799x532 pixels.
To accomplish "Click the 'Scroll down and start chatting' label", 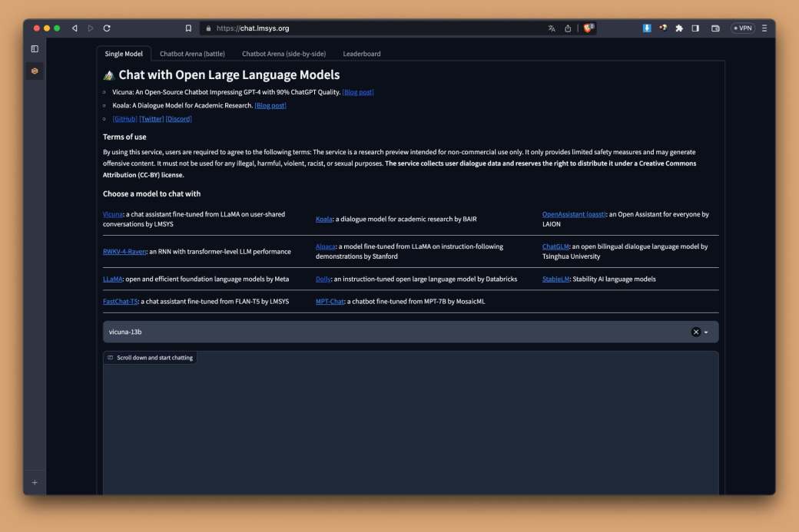I will pyautogui.click(x=155, y=358).
